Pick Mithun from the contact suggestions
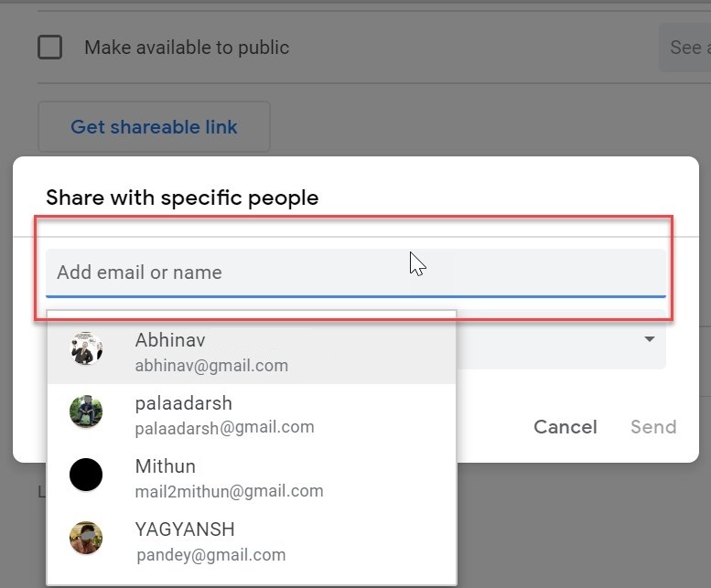 click(166, 466)
